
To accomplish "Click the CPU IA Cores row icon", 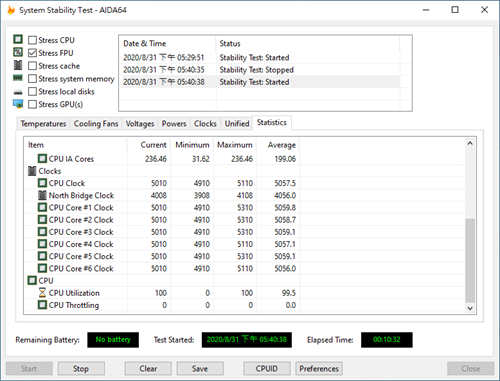I will (42, 159).
